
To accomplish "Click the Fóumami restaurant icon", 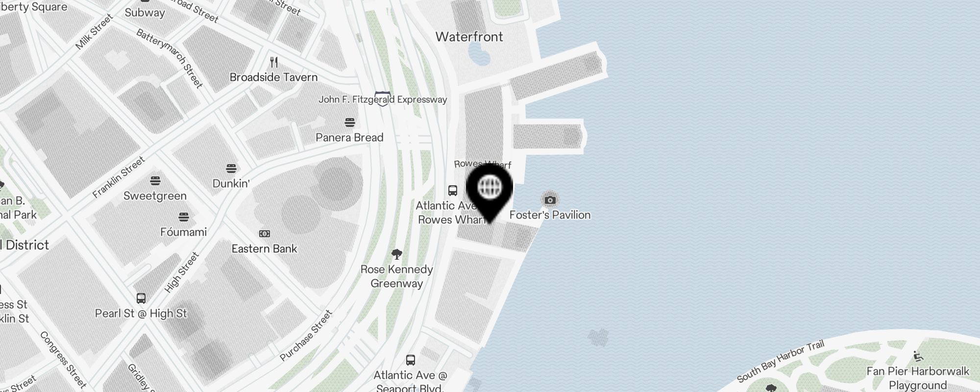I will tap(184, 217).
